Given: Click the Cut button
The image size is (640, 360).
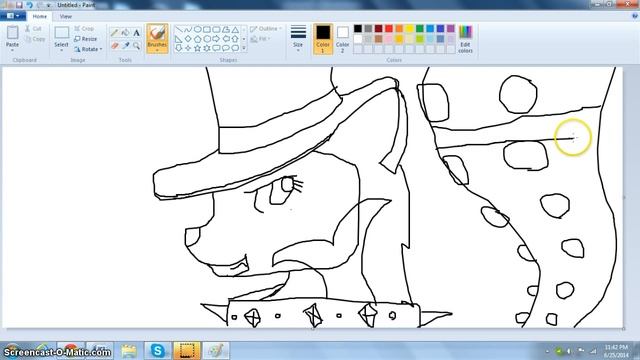Looking at the screenshot, I should [33, 29].
